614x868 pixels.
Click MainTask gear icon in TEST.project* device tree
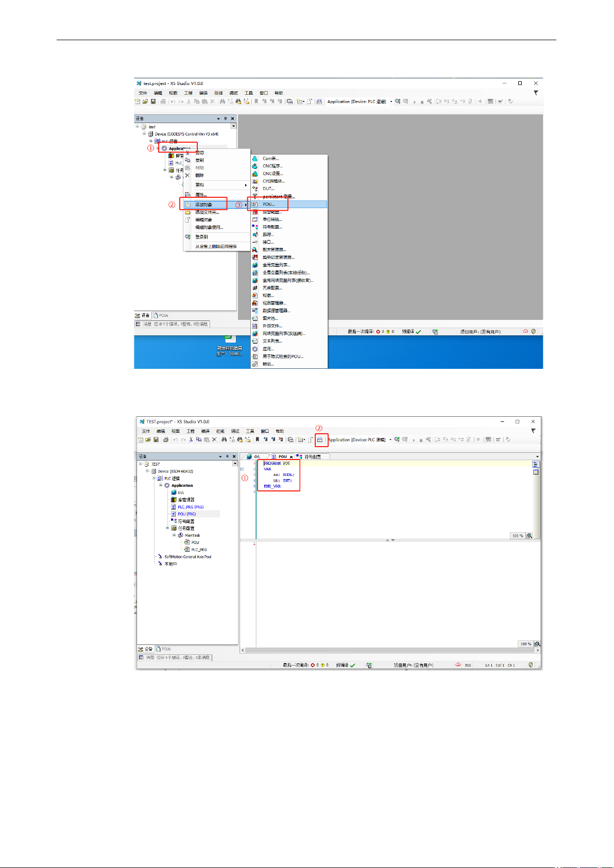[180, 535]
